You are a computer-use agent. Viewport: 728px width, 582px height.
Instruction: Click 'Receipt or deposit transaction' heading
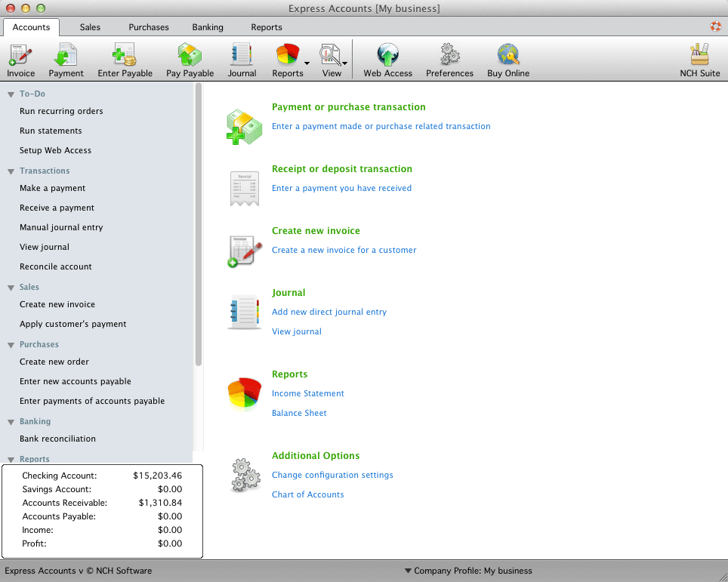click(341, 168)
